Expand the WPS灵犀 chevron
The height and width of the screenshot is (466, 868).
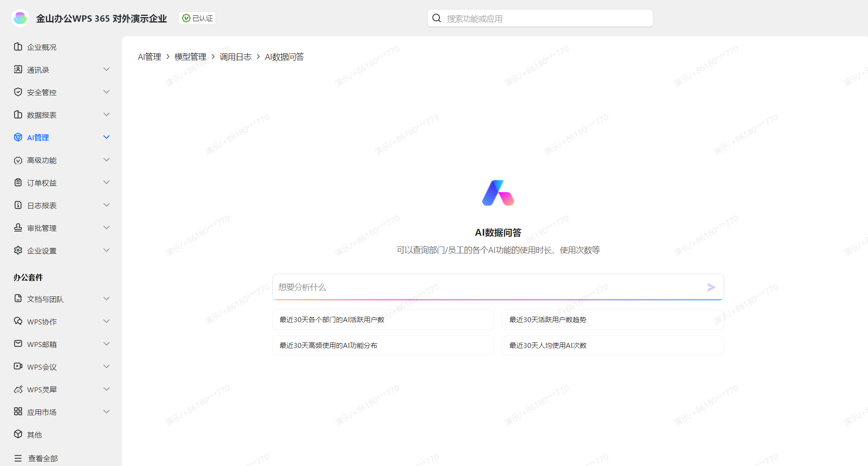coord(107,389)
